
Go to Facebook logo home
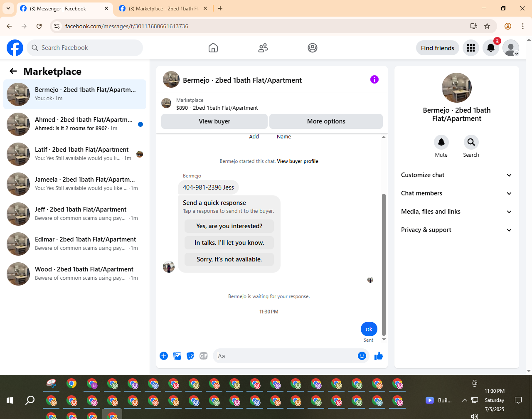coord(15,48)
